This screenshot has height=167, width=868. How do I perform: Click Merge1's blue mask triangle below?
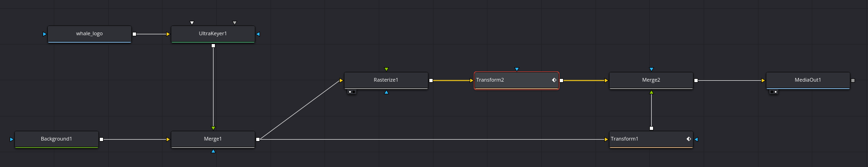point(213,151)
